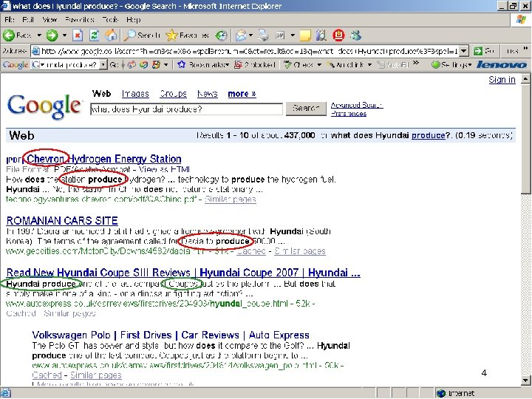
Task: Click the 'produce' link in the results bar
Action: click(428, 135)
